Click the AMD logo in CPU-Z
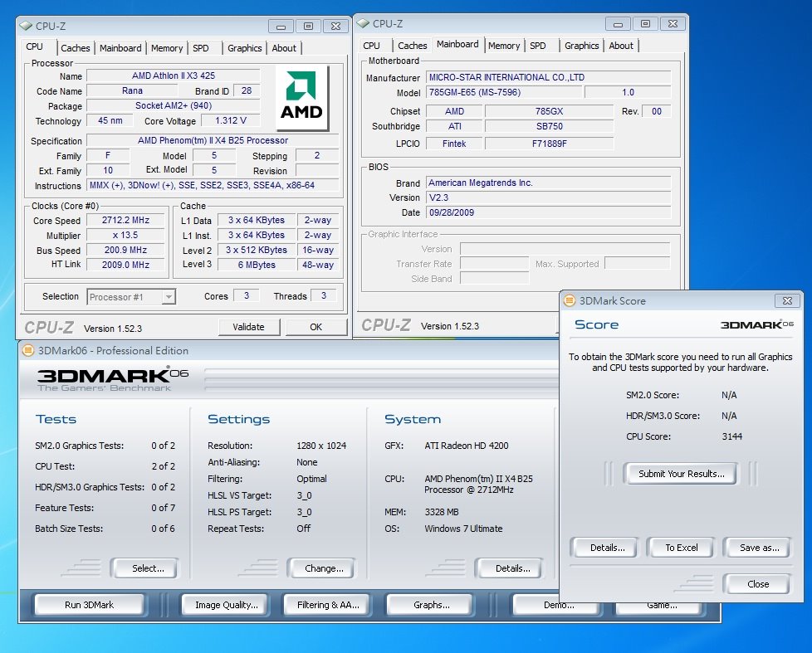Image resolution: width=812 pixels, height=653 pixels. pyautogui.click(x=302, y=97)
